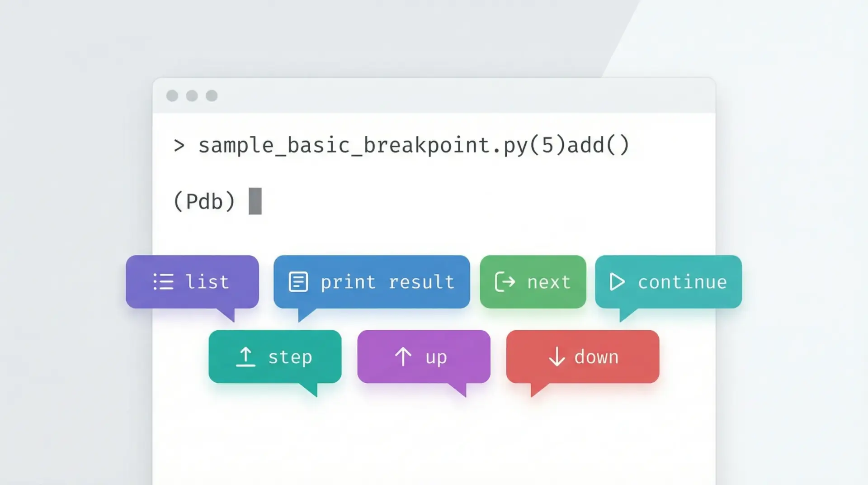The width and height of the screenshot is (868, 485).
Task: Click the play triangle icon on continue
Action: click(617, 281)
